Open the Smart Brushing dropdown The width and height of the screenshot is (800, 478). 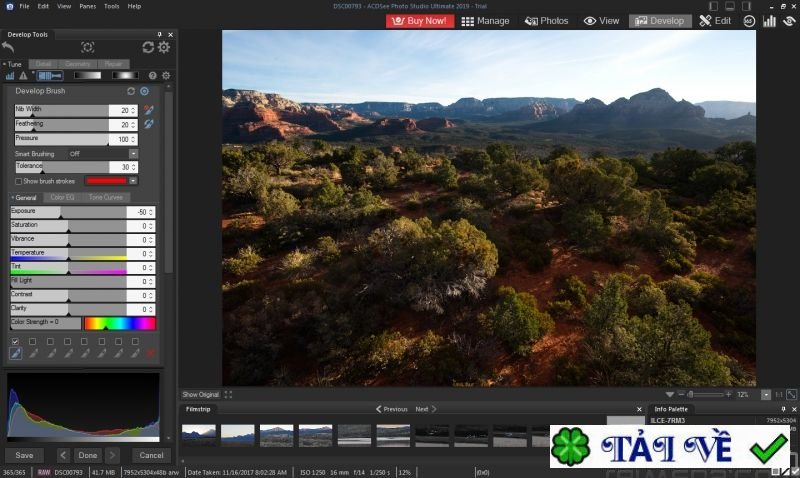(133, 153)
